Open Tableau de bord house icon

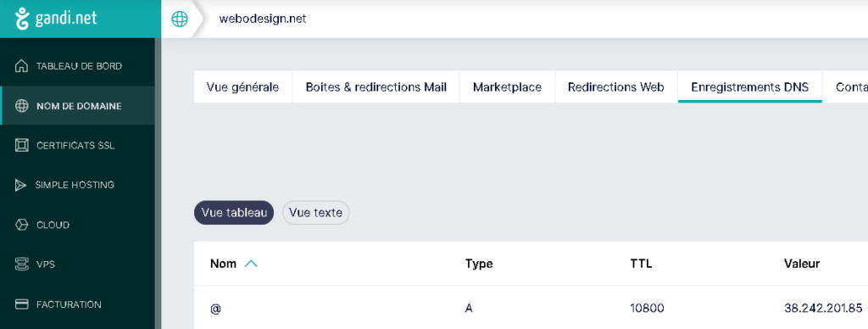(x=21, y=66)
